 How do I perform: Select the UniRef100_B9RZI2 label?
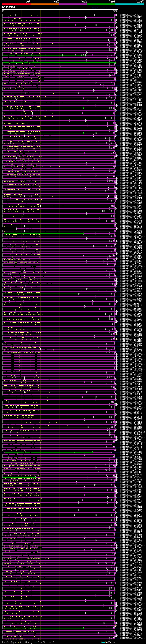(131, 48)
